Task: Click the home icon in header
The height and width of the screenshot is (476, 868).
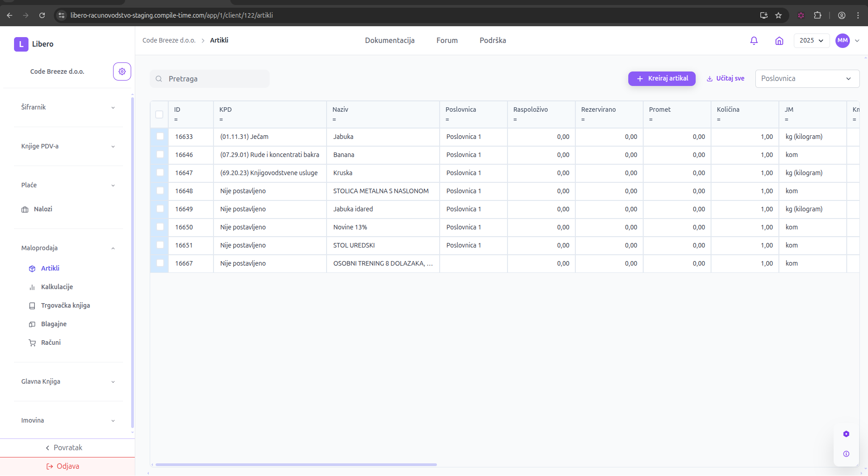Action: [779, 41]
